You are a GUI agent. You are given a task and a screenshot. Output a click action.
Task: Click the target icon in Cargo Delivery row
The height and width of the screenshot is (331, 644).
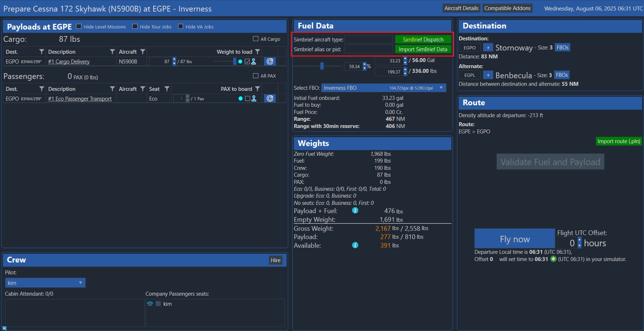pyautogui.click(x=270, y=61)
